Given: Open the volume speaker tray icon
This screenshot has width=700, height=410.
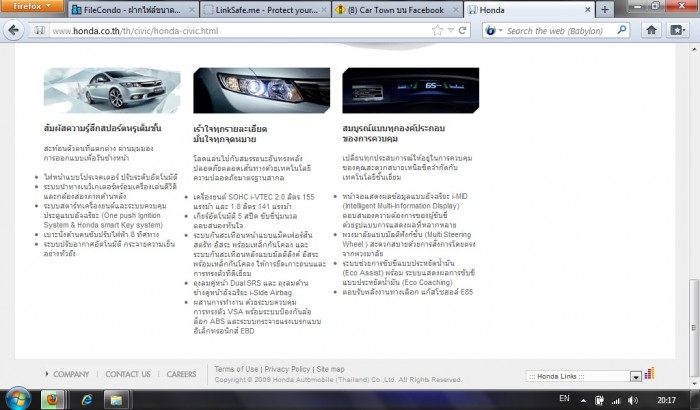Looking at the screenshot, I should (633, 400).
